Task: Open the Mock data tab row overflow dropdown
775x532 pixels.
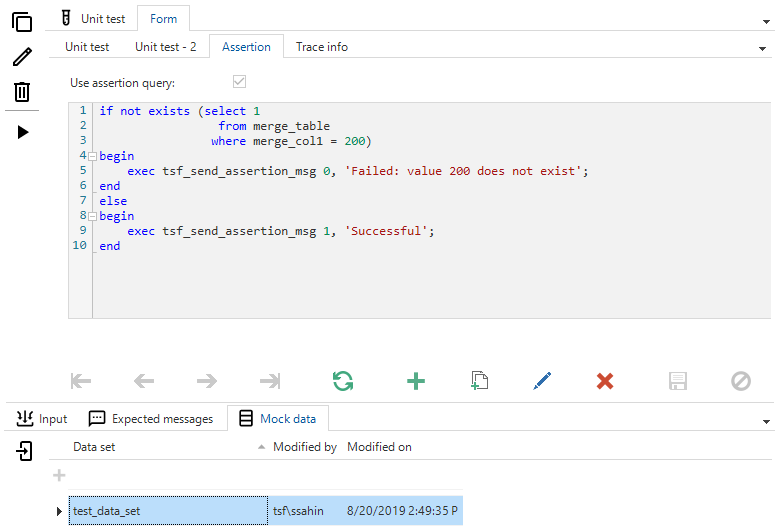Action: click(766, 422)
